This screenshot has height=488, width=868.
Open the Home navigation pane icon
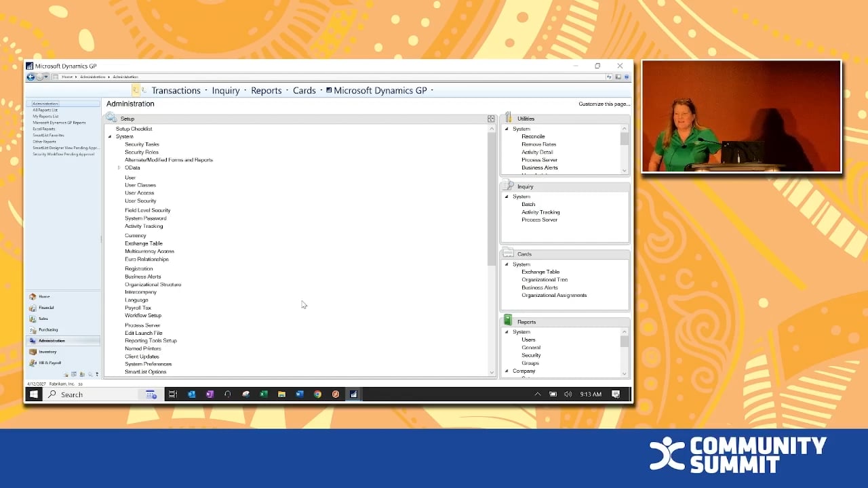33,297
